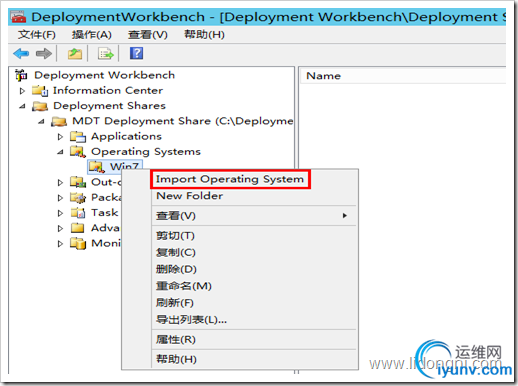
Task: Collapse the Operating Systems node
Action: point(60,152)
